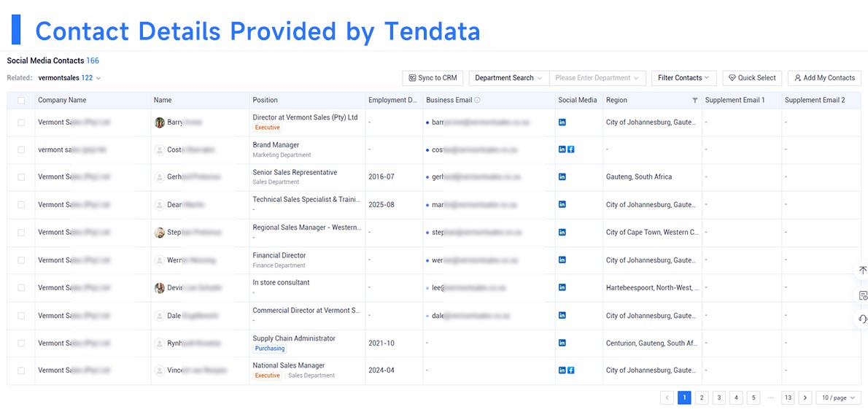This screenshot has width=868, height=412.
Task: Select current page 1 button
Action: (684, 397)
